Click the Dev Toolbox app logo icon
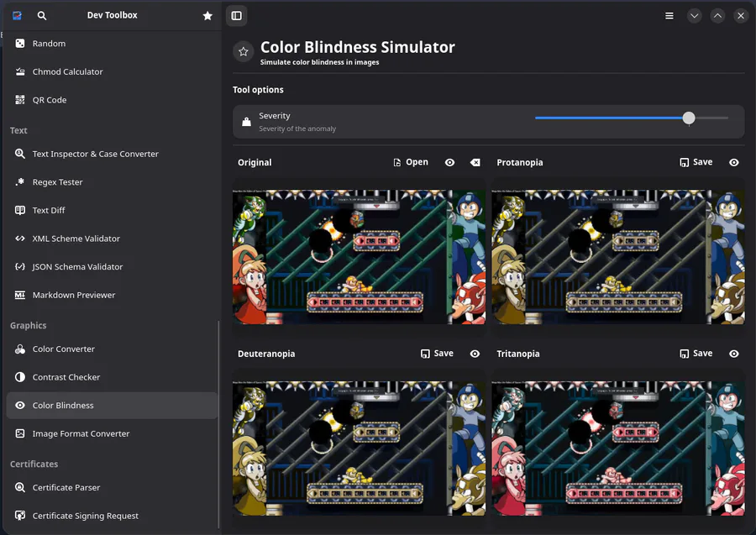The image size is (756, 535). pyautogui.click(x=17, y=15)
